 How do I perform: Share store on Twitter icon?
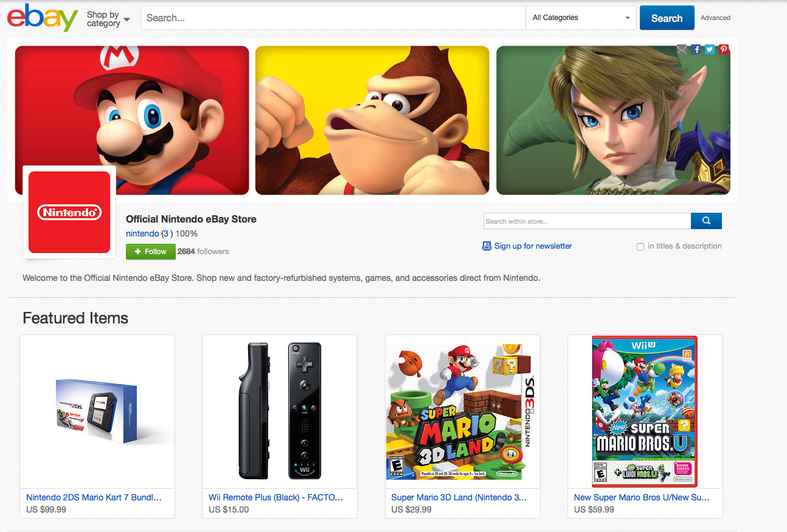coord(710,49)
